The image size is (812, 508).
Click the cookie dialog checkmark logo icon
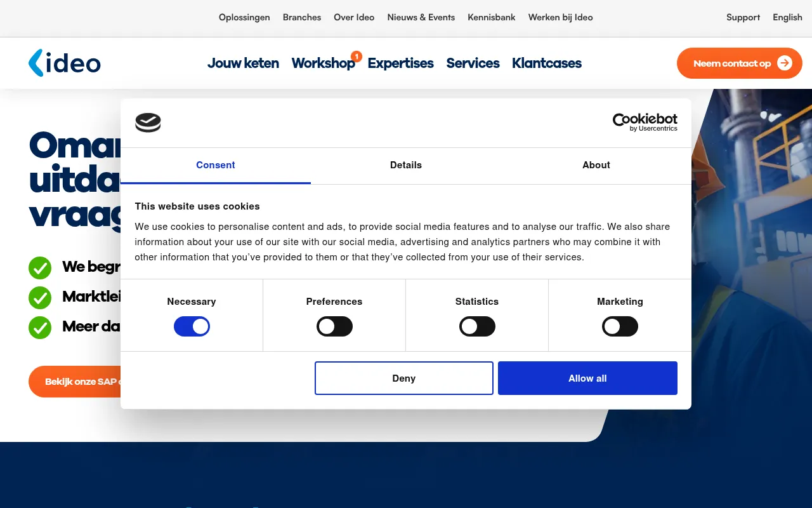click(x=148, y=123)
